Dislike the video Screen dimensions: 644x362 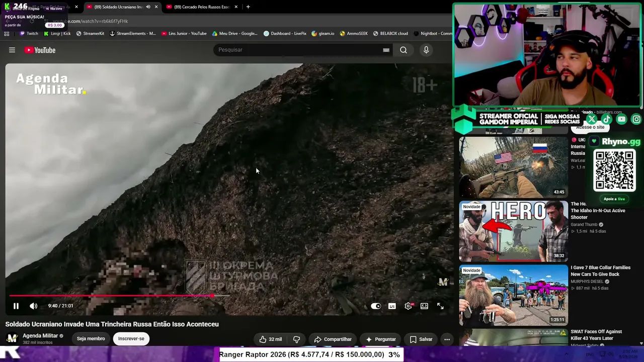tap(296, 339)
